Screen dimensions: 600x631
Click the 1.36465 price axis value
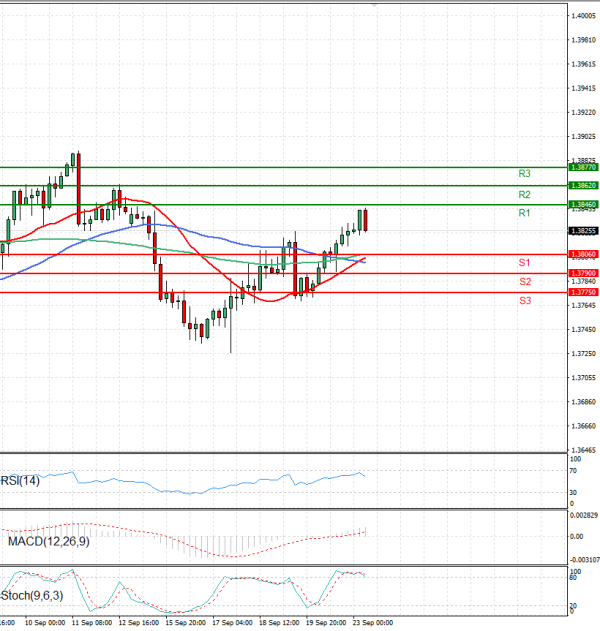(x=584, y=450)
